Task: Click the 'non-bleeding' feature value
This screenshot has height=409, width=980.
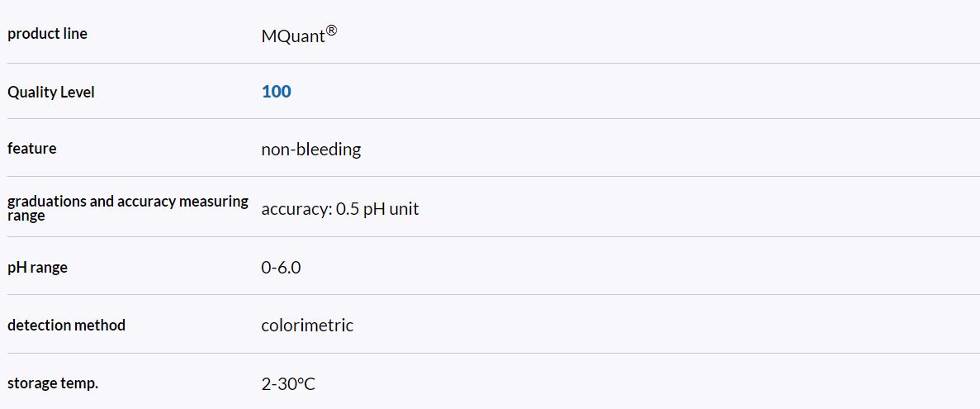Action: [x=311, y=150]
